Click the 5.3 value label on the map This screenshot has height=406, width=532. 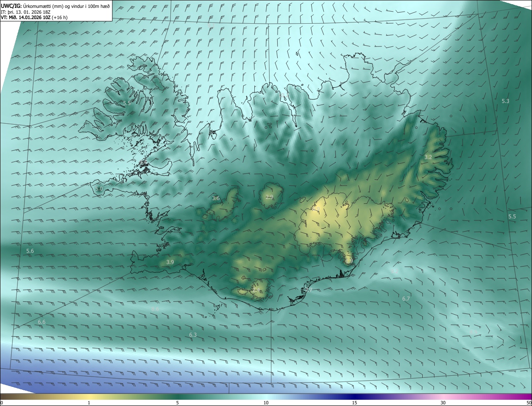pos(505,101)
